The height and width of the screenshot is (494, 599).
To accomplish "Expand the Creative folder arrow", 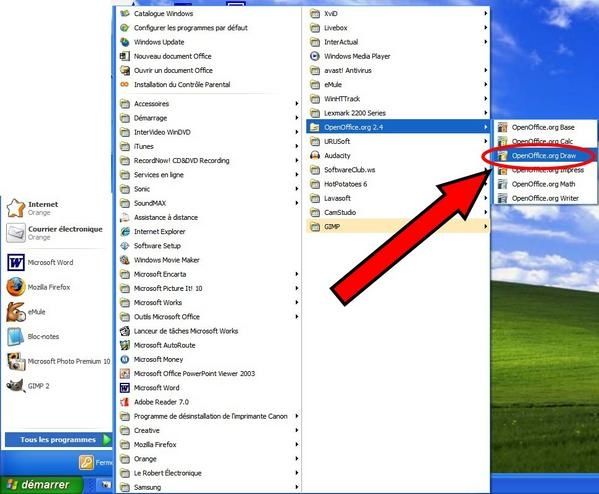I will pyautogui.click(x=296, y=431).
